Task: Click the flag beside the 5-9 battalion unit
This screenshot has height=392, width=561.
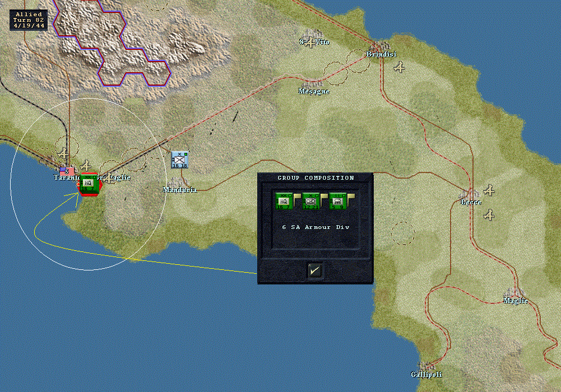Action: tap(351, 198)
